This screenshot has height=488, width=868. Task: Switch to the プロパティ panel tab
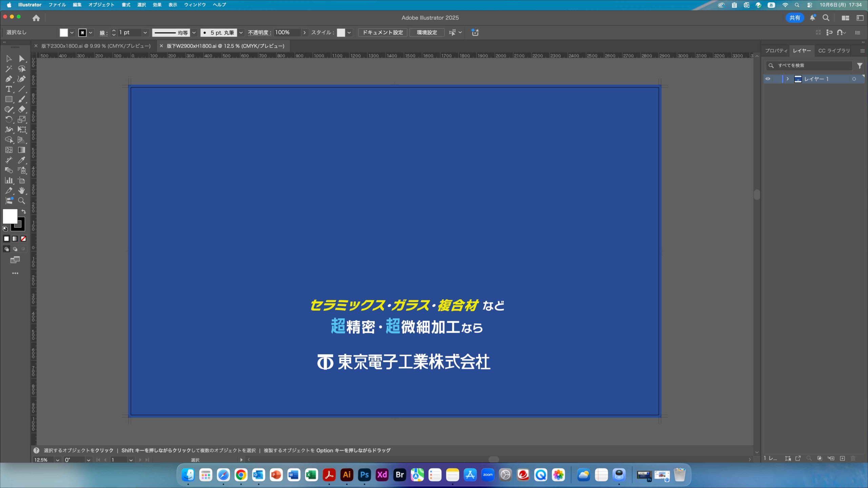point(776,50)
